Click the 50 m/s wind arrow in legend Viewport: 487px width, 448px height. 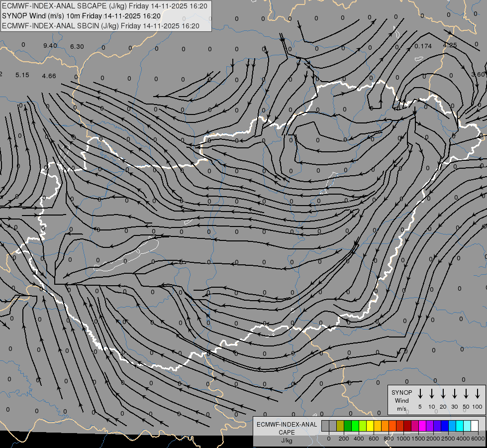click(x=466, y=394)
